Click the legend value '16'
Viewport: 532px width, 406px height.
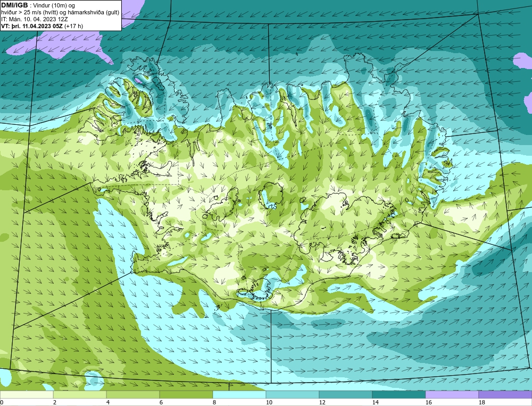[428, 402]
